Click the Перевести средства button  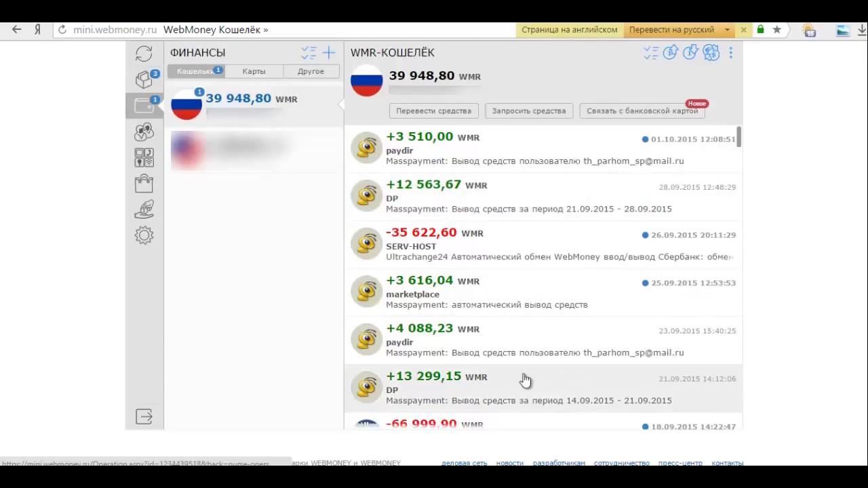click(x=434, y=110)
